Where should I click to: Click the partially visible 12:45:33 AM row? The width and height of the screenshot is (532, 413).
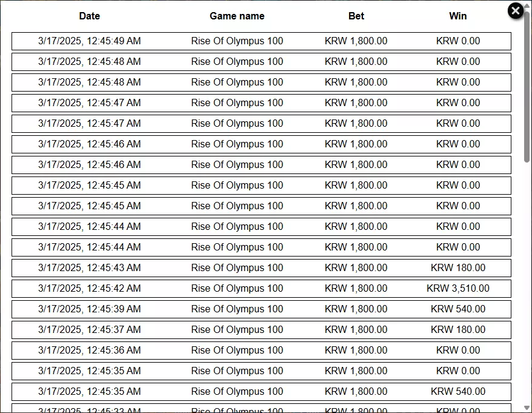pyautogui.click(x=261, y=408)
